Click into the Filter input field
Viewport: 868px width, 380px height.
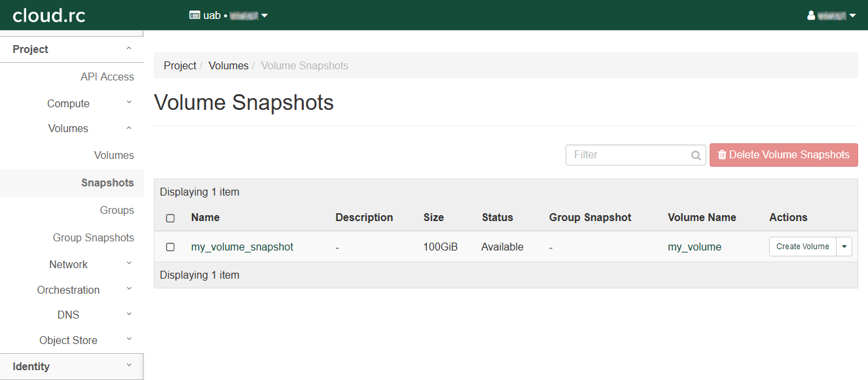(627, 155)
